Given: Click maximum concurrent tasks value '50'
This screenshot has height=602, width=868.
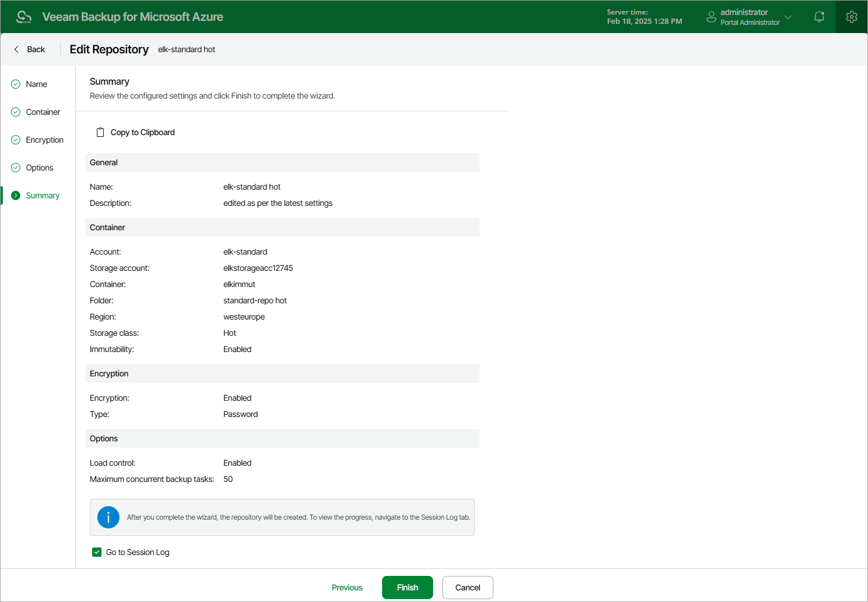Looking at the screenshot, I should (228, 479).
